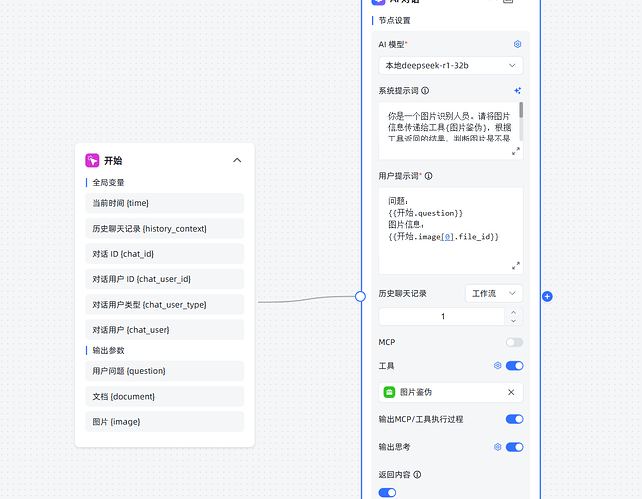
Task: Click the 系统提示词 AI generate sparkle icon
Action: 517,91
